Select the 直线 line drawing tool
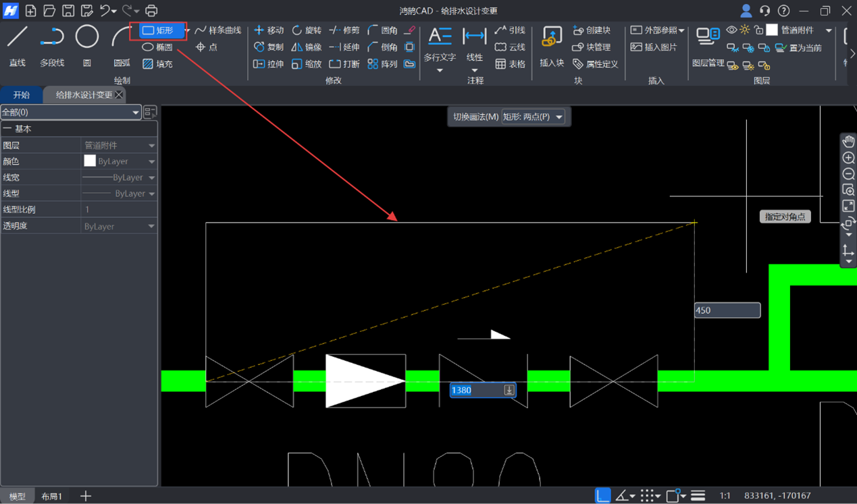This screenshot has width=857, height=504. click(18, 45)
